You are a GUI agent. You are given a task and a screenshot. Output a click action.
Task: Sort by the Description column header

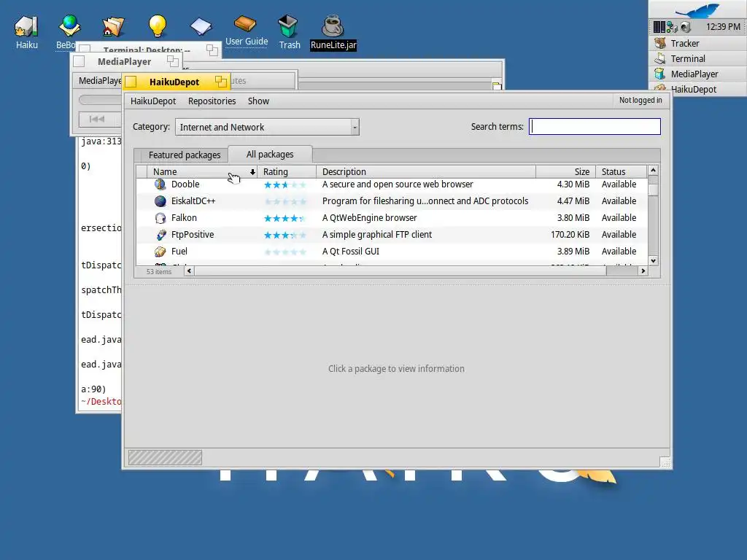[426, 172]
